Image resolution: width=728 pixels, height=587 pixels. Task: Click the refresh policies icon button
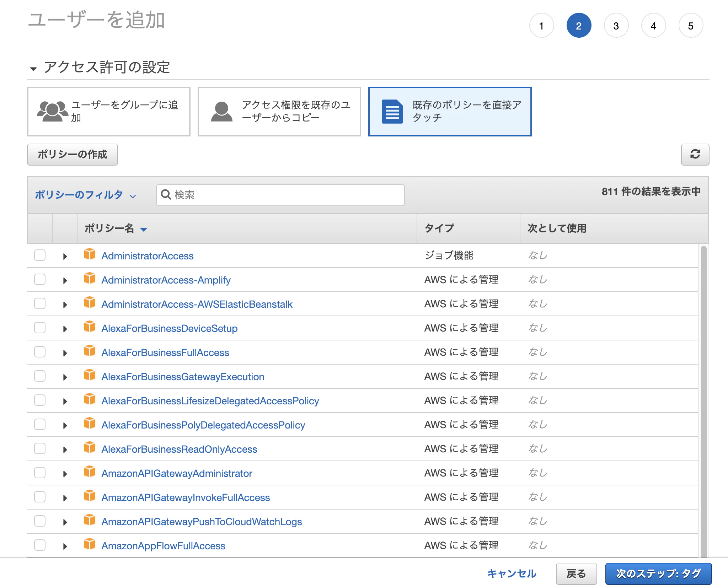tap(695, 154)
